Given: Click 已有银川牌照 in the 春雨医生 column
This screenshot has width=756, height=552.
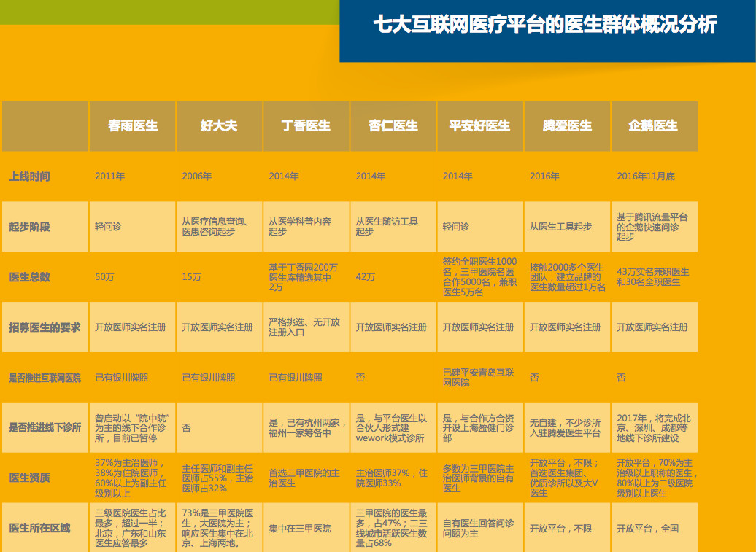Looking at the screenshot, I should (121, 378).
